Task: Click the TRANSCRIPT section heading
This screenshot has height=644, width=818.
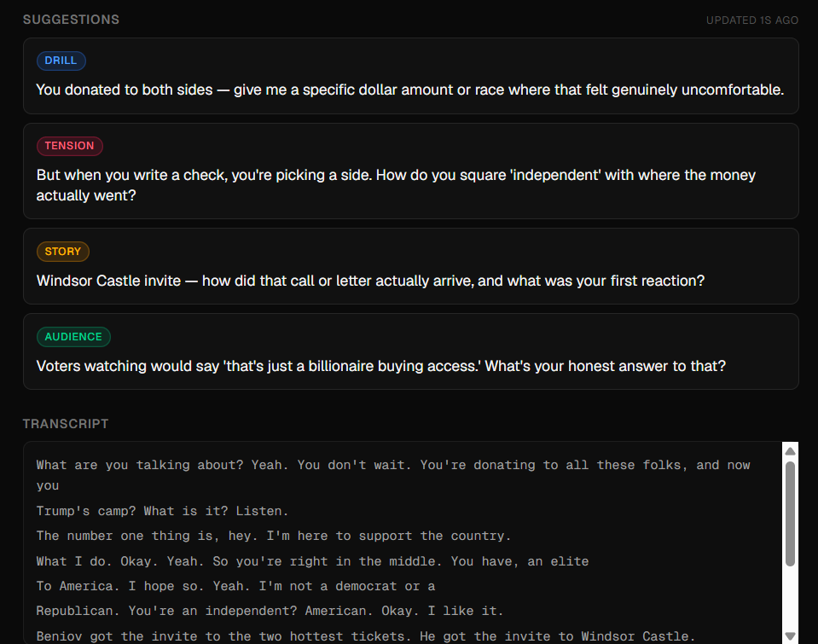Action: tap(66, 424)
